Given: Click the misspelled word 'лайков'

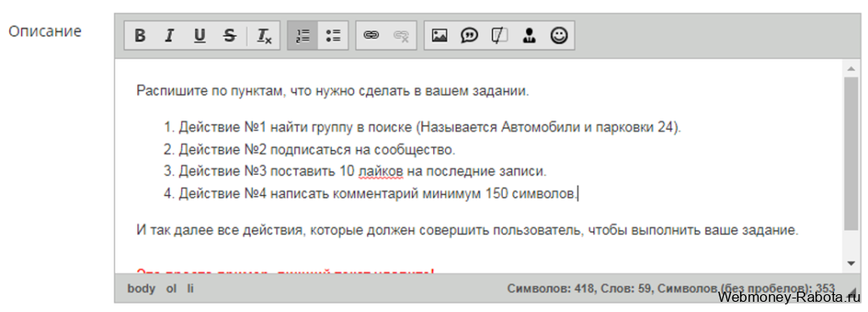Looking at the screenshot, I should point(381,171).
